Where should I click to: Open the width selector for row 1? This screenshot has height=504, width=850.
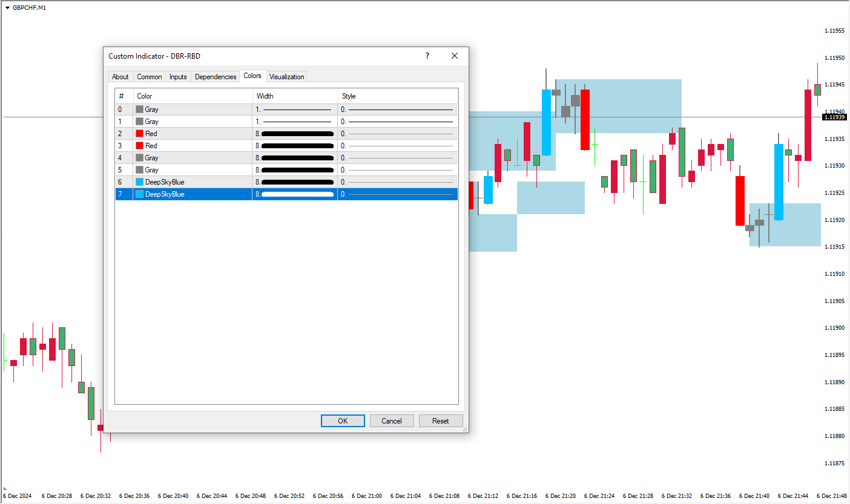295,122
